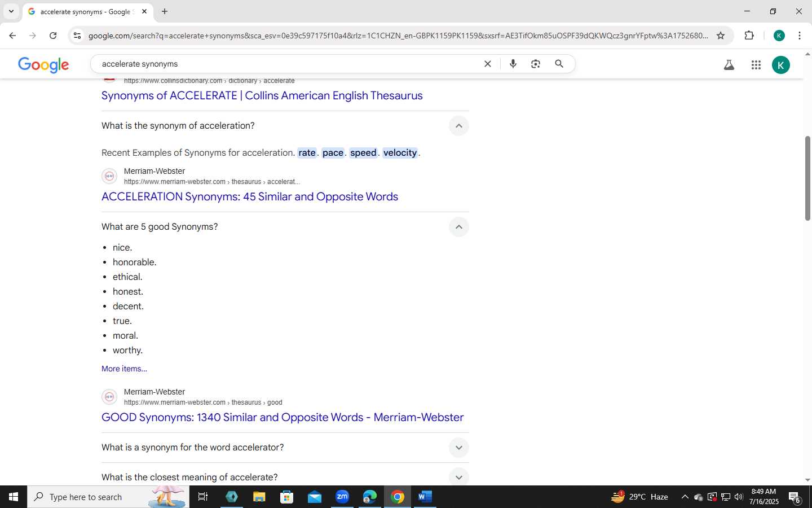Click the taskbar search box
The width and height of the screenshot is (812, 508).
(x=108, y=497)
